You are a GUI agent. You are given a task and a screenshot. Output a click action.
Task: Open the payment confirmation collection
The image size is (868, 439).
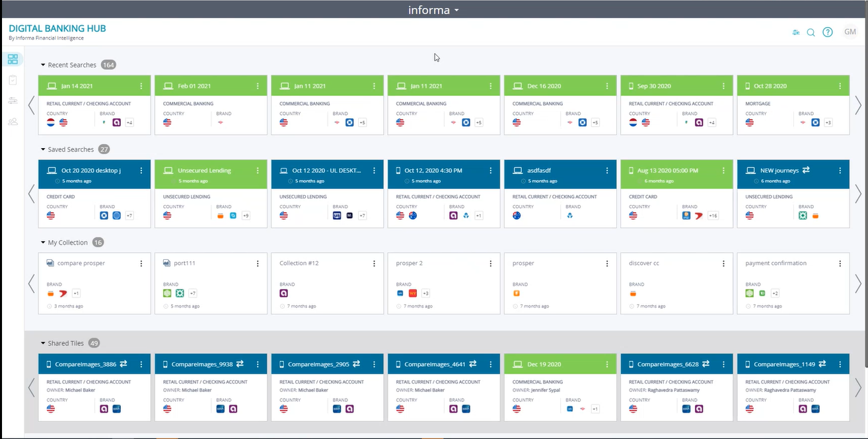793,284
